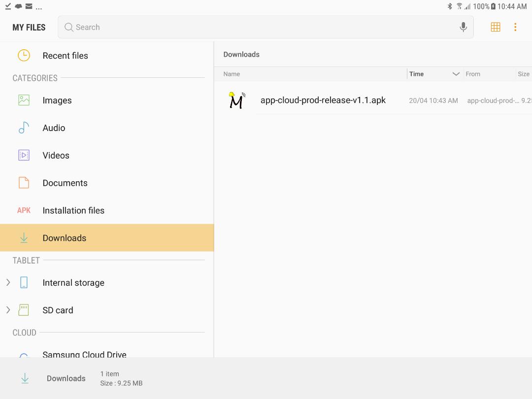Click the Recent files clock icon
This screenshot has height=399, width=532.
23,55
